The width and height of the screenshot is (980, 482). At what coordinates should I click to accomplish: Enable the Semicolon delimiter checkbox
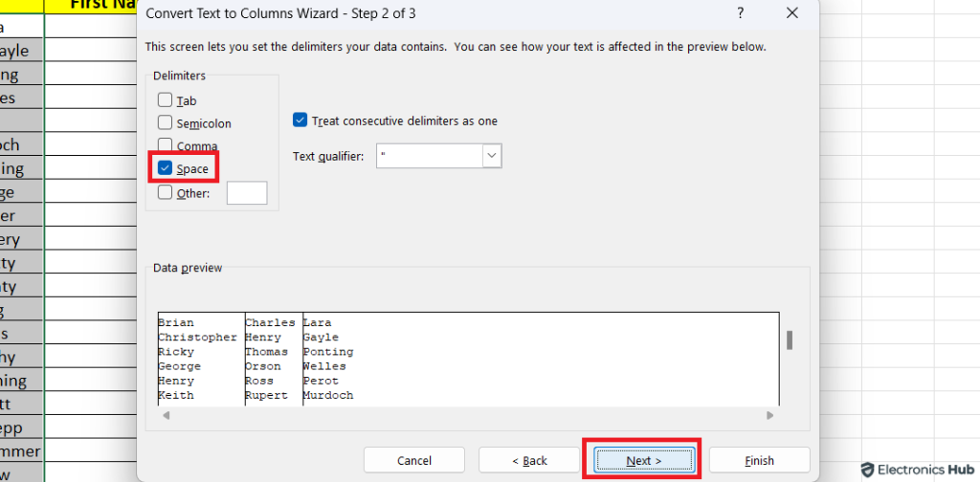[x=166, y=123]
